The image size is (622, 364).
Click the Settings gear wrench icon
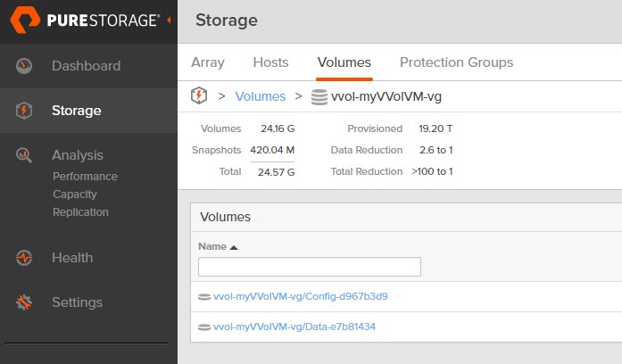[24, 302]
